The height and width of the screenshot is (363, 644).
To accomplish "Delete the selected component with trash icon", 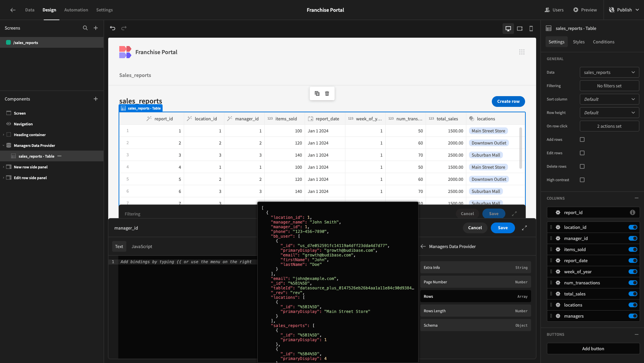I will (327, 93).
